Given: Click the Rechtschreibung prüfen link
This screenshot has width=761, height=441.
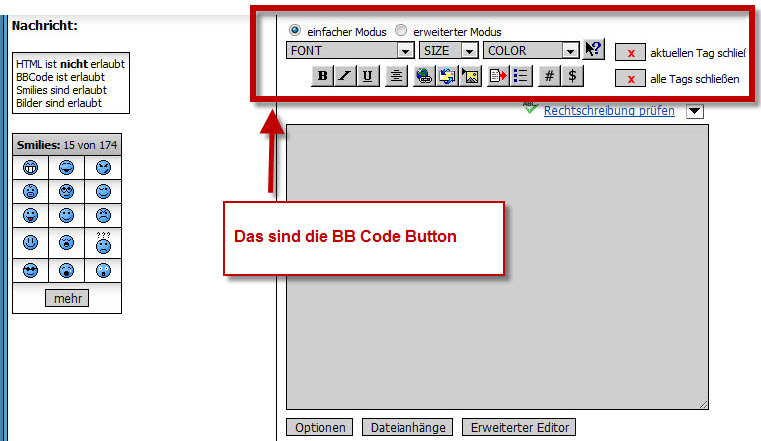Looking at the screenshot, I should [608, 111].
